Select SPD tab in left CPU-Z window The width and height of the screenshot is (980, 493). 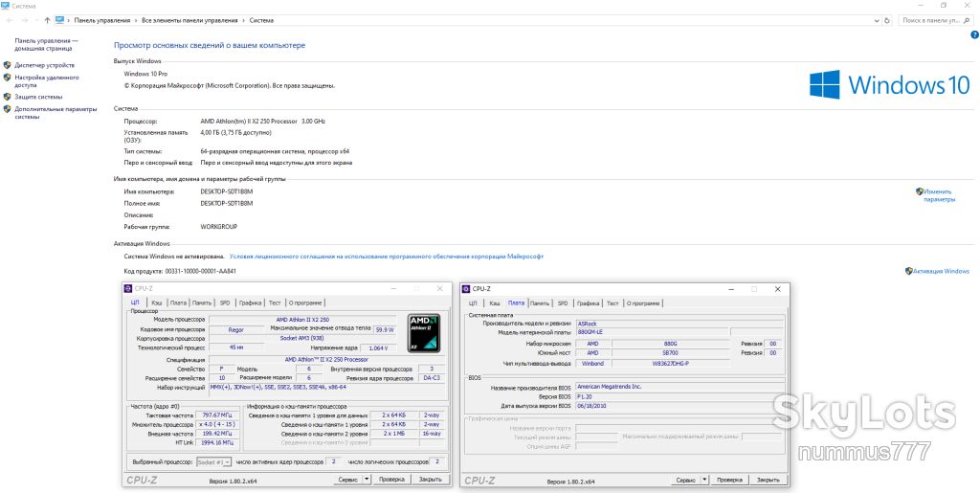pyautogui.click(x=225, y=303)
